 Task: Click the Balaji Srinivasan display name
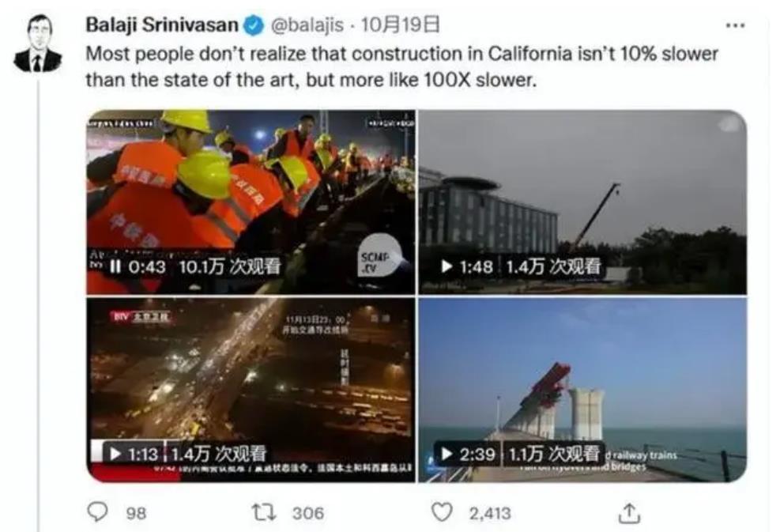click(162, 25)
